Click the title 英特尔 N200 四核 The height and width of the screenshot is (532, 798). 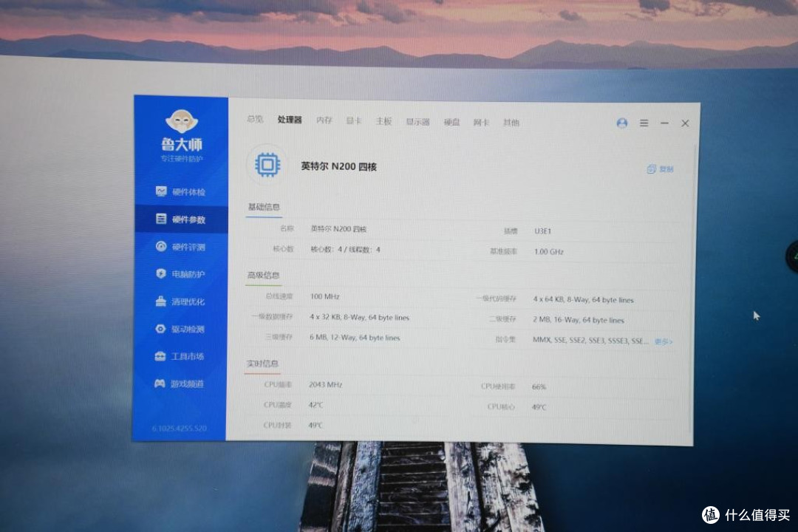click(x=339, y=166)
